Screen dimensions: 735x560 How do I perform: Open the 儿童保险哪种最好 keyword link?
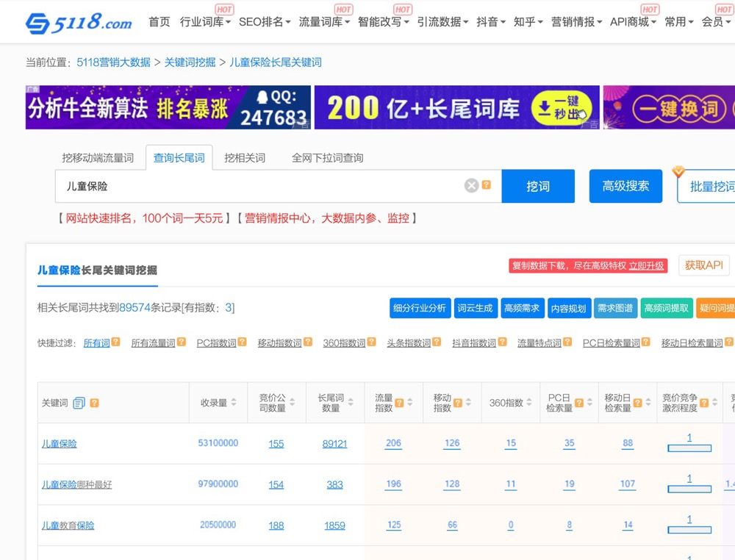[x=77, y=484]
